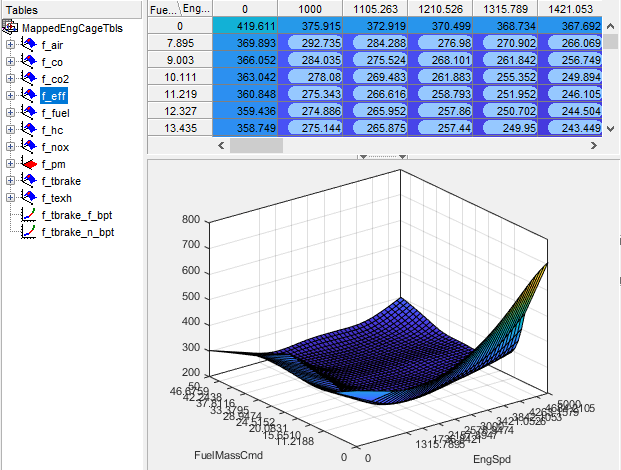
Task: Collapse plot pane using right splitter arrow
Action: coord(402,157)
